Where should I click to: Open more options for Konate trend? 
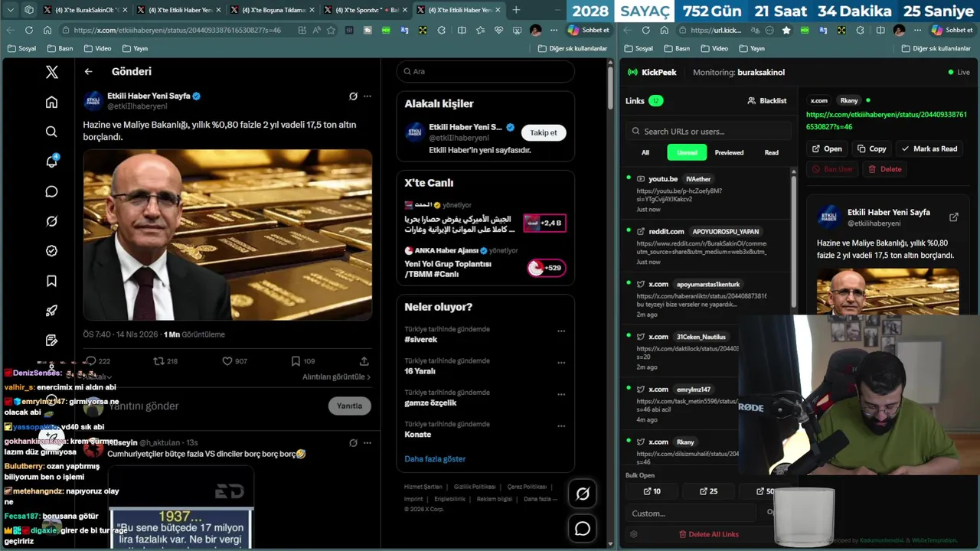[x=561, y=426]
